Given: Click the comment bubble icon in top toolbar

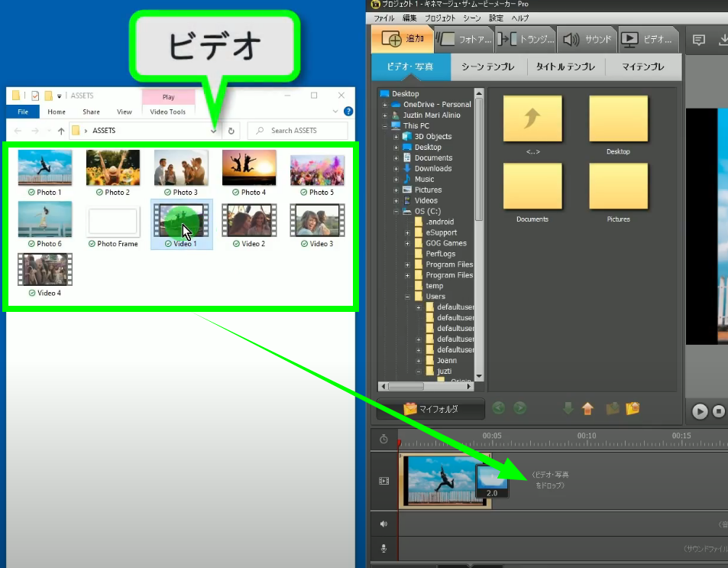Looking at the screenshot, I should 698,40.
